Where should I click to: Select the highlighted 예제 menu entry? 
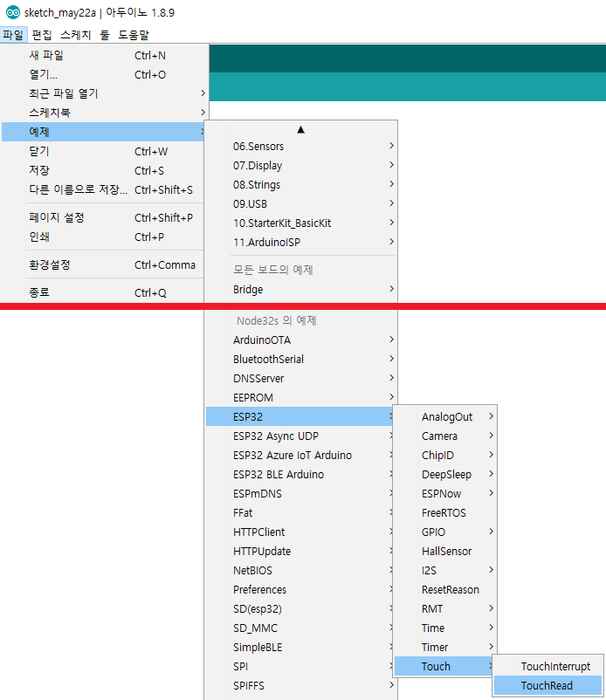click(x=105, y=132)
